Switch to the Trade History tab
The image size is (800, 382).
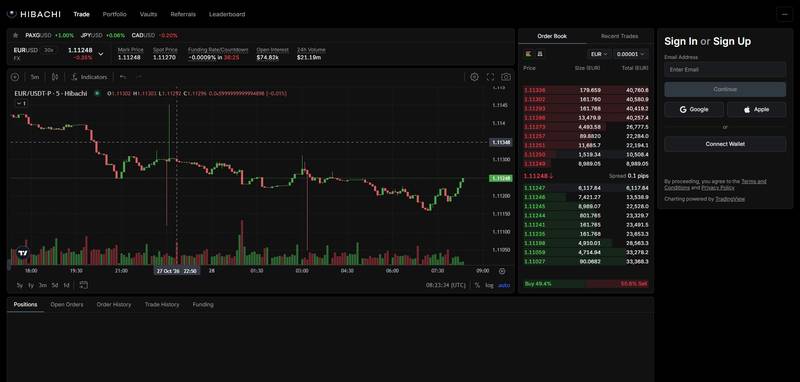point(162,304)
